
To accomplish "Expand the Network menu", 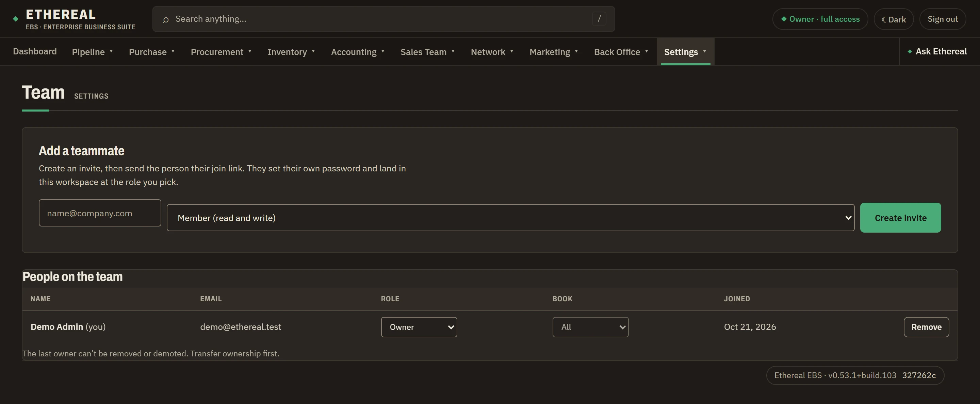I will 492,52.
